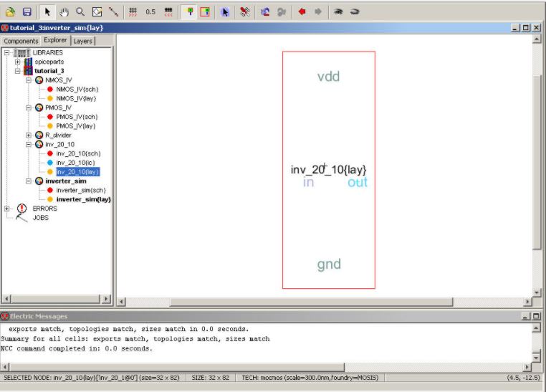Select the Measure ruler tool
The width and height of the screenshot is (546, 392).
tap(113, 11)
